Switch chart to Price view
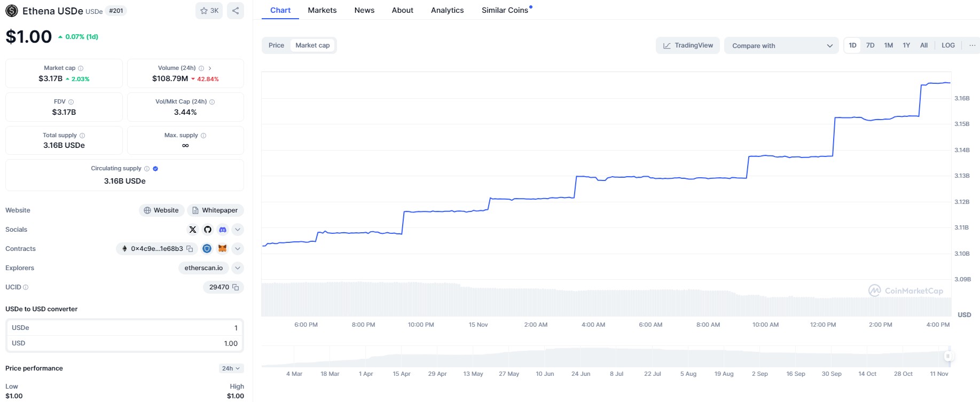 [276, 45]
